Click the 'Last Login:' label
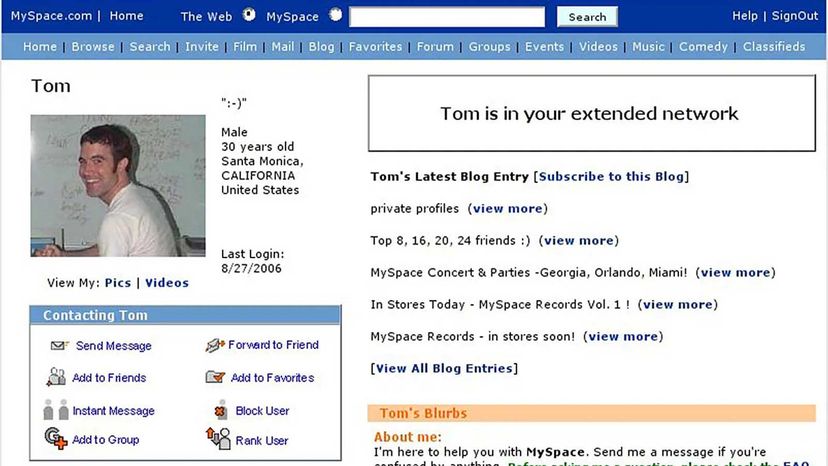This screenshot has width=828, height=466. click(x=252, y=254)
